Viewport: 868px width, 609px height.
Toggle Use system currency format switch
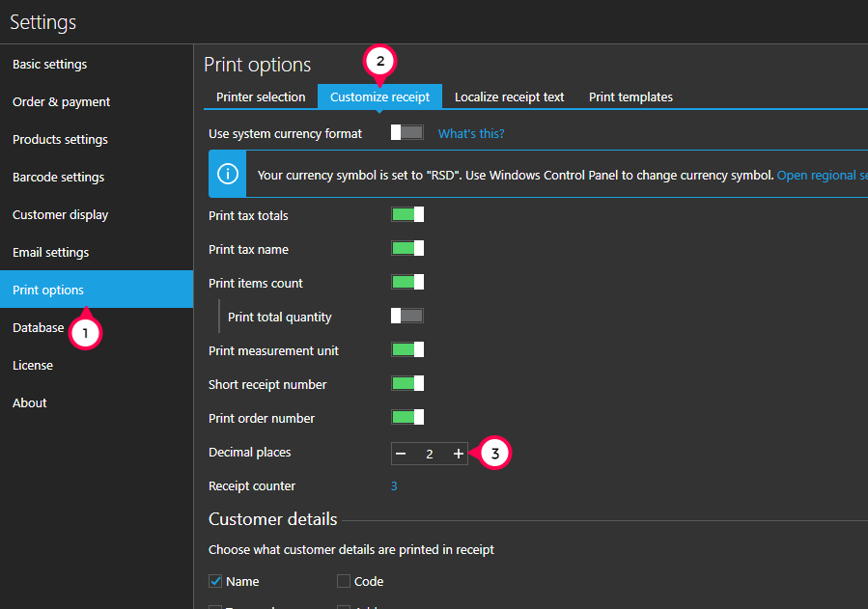click(x=406, y=132)
